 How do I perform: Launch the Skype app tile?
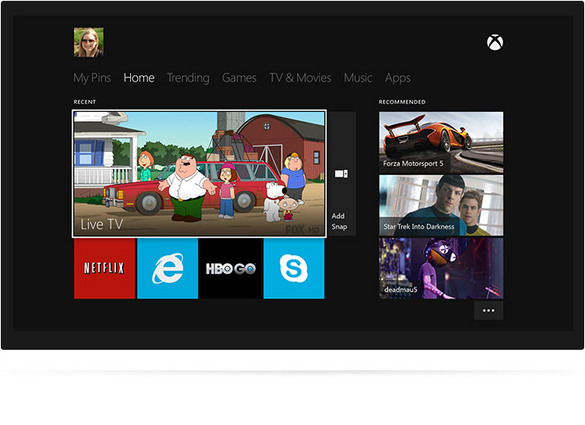click(x=294, y=269)
